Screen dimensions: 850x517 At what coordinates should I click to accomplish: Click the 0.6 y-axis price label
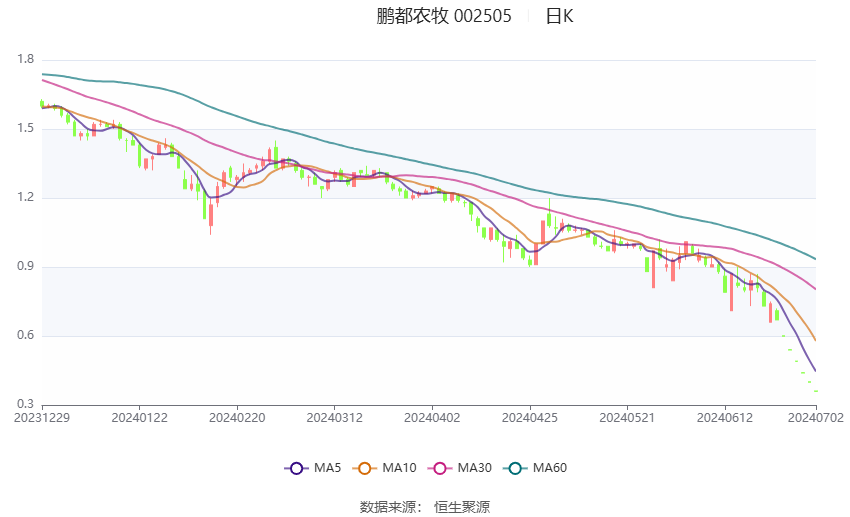[25, 335]
